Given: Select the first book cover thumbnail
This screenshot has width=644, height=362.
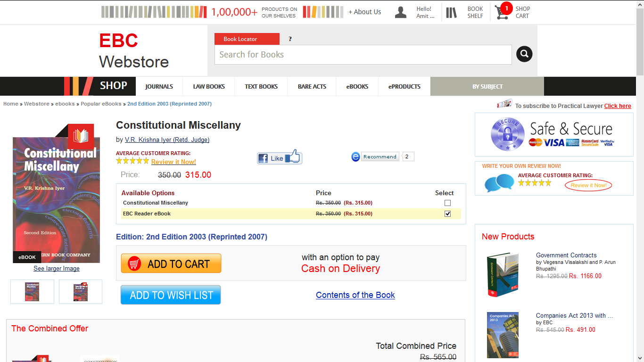Looking at the screenshot, I should tap(33, 292).
